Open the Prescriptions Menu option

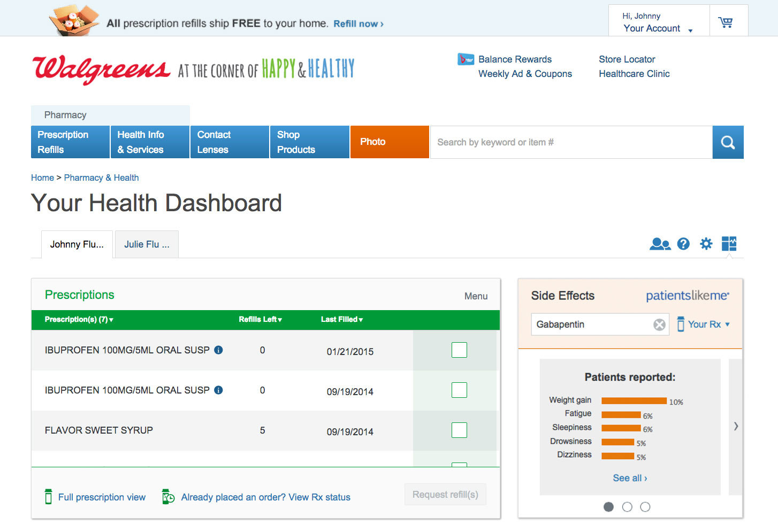(x=475, y=296)
